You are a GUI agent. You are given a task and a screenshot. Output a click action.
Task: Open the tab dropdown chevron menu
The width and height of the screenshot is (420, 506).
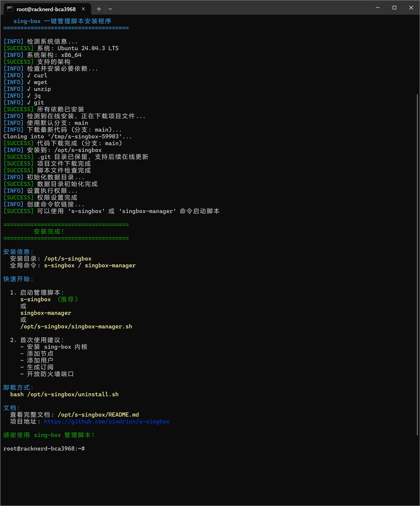click(x=110, y=9)
